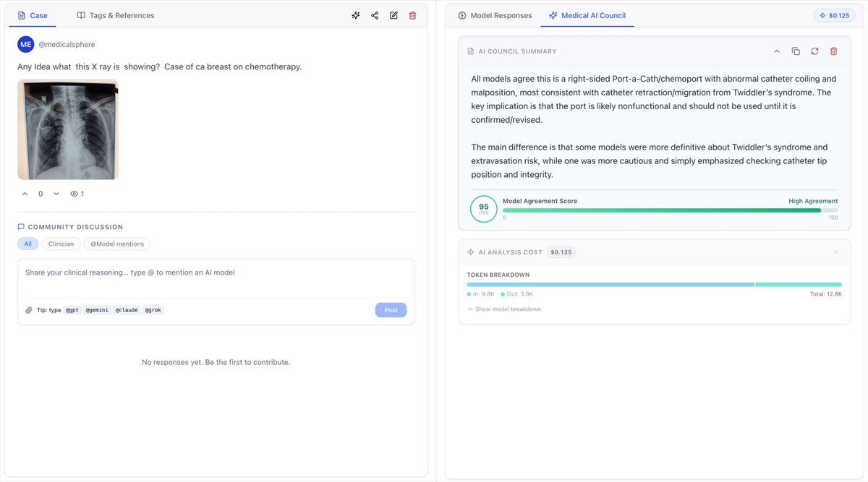The height and width of the screenshot is (482, 868).
Task: Delete the AI Council Summary
Action: (833, 51)
